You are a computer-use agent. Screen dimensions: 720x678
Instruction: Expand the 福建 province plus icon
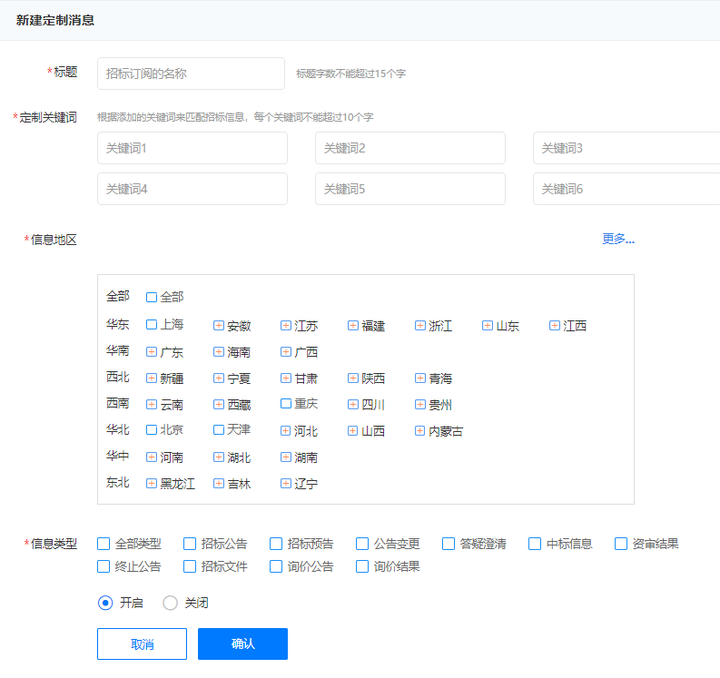[x=353, y=325]
